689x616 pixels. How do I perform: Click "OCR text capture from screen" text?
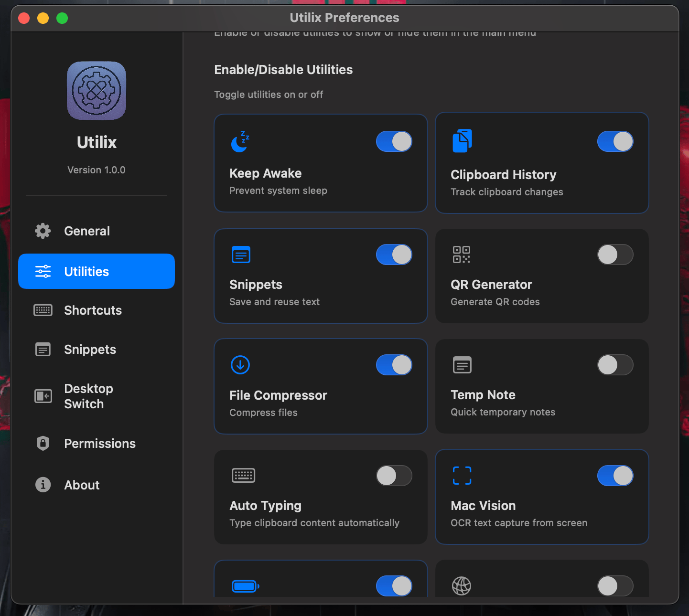(519, 523)
